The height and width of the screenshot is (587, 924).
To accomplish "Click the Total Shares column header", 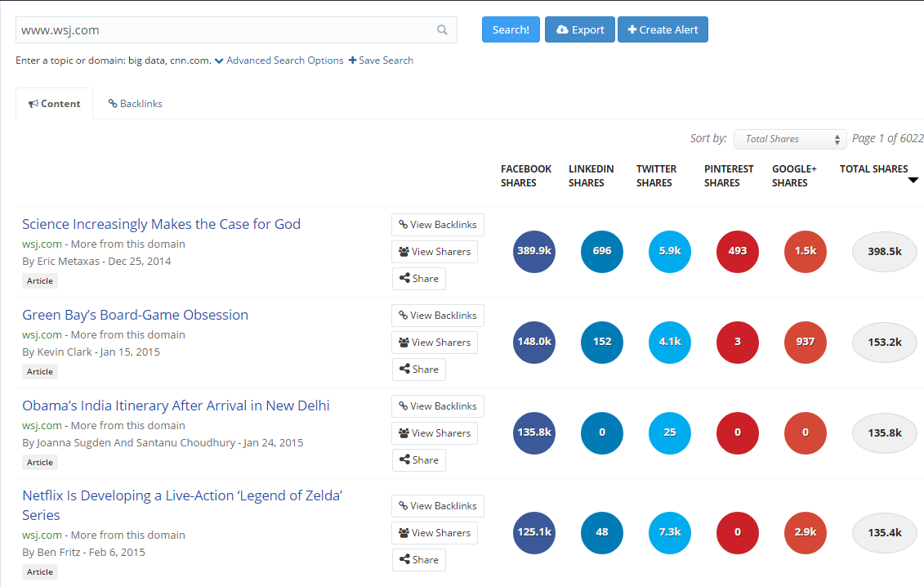I will pos(874,168).
